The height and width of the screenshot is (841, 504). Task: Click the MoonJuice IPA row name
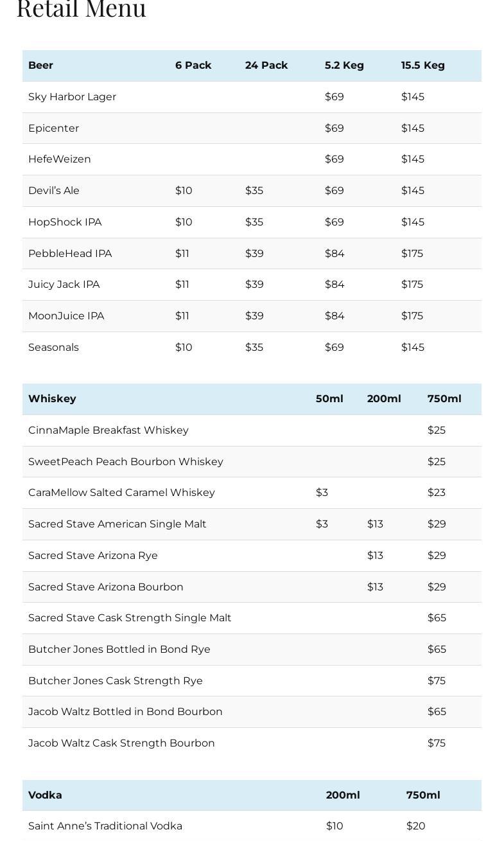pos(66,316)
